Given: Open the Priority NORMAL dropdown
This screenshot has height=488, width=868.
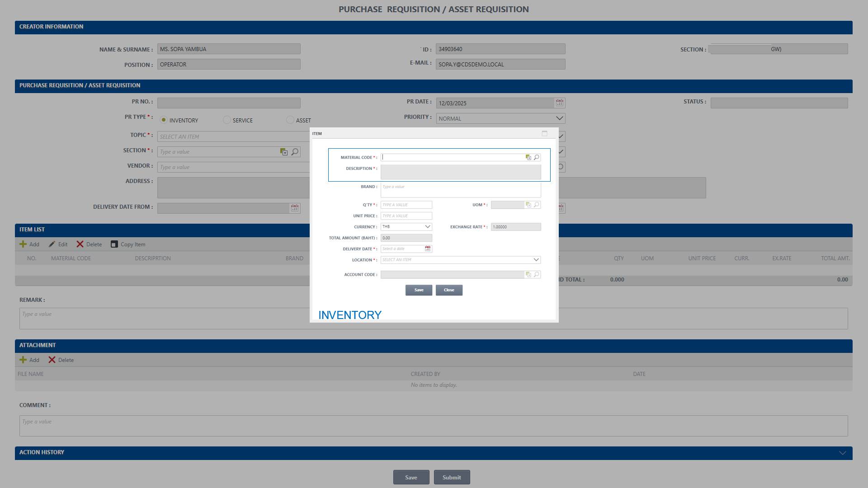Looking at the screenshot, I should click(559, 118).
